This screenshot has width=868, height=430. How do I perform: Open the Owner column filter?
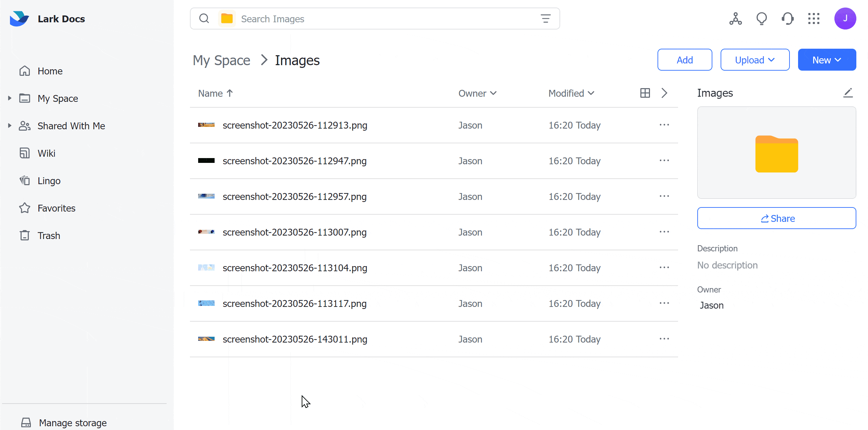point(478,93)
